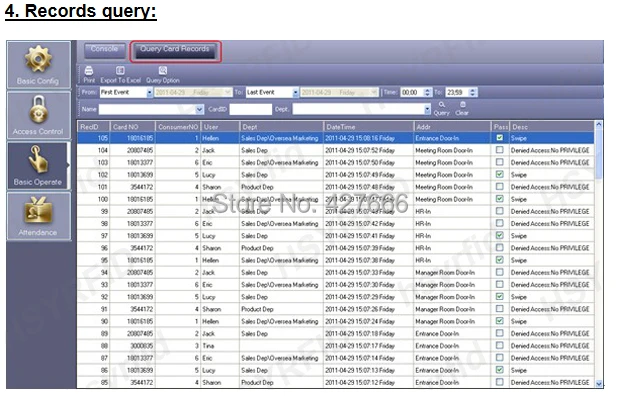Click the table scrollbar down arrow
This screenshot has height=406, width=618.
599,384
